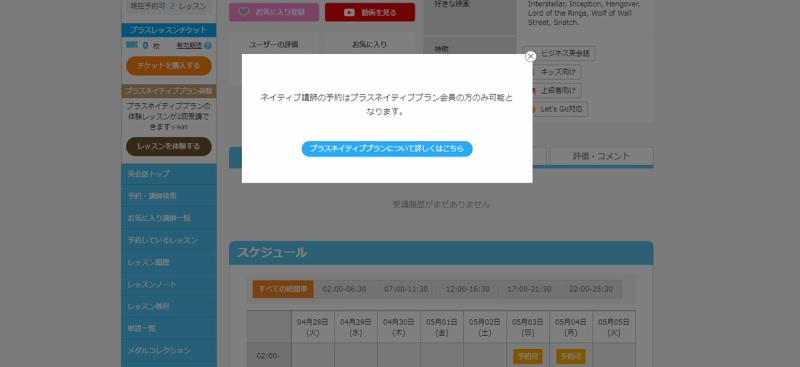This screenshot has height=367, width=800.
Task: Open 英会話トップ in the sidebar
Action: (x=169, y=174)
